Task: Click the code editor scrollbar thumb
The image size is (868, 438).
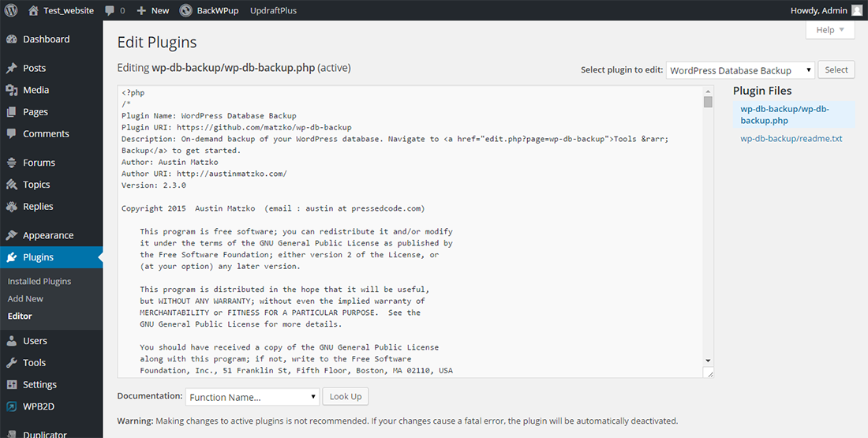Action: (x=708, y=102)
